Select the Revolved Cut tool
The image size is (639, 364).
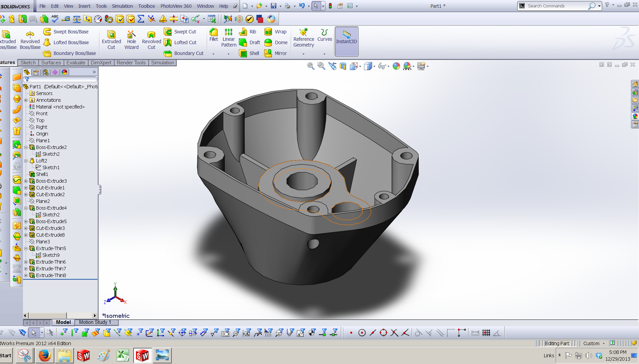click(151, 39)
